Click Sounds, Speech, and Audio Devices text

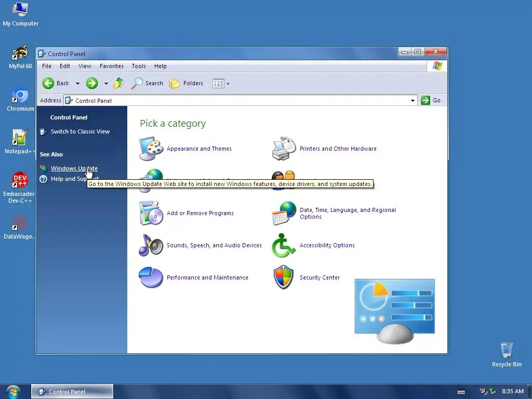coord(214,245)
